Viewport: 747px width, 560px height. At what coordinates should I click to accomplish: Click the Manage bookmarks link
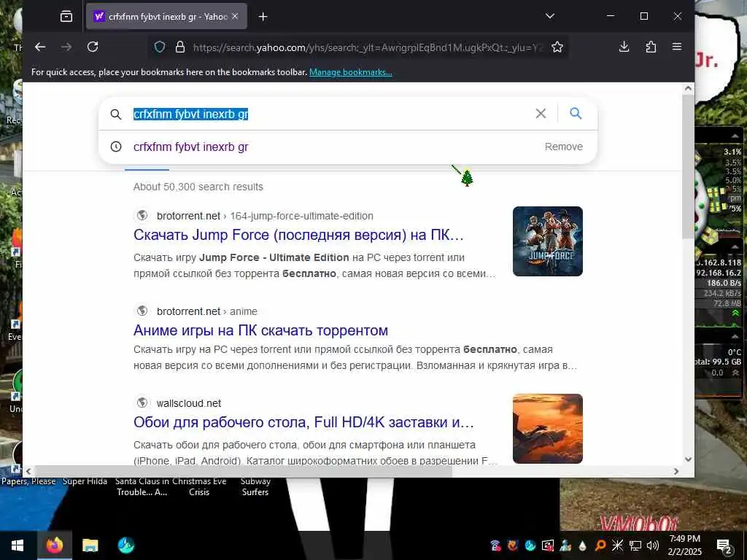click(351, 72)
